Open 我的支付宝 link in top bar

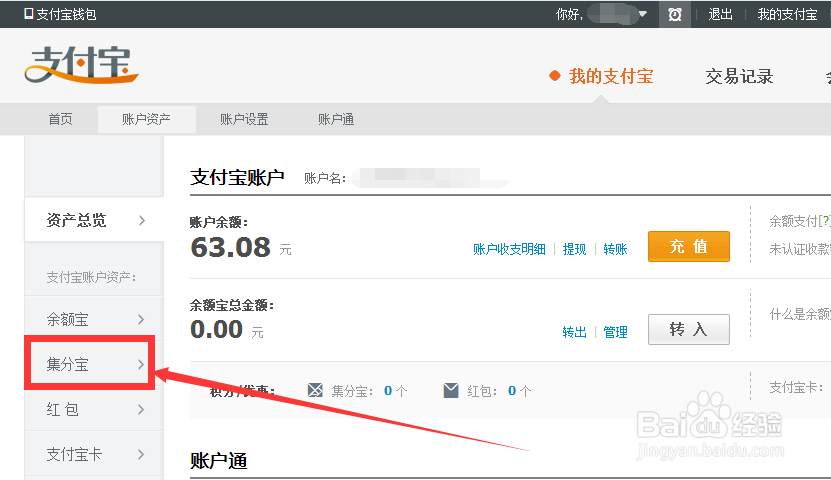point(787,14)
